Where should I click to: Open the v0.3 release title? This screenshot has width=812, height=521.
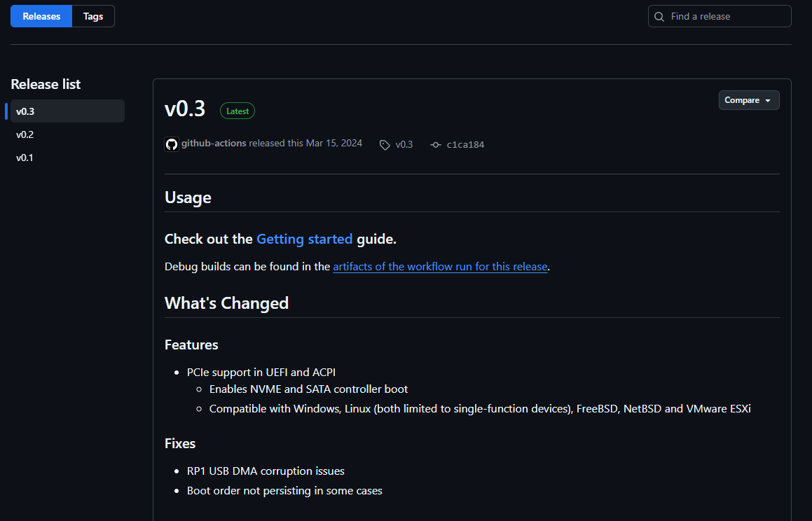[185, 109]
